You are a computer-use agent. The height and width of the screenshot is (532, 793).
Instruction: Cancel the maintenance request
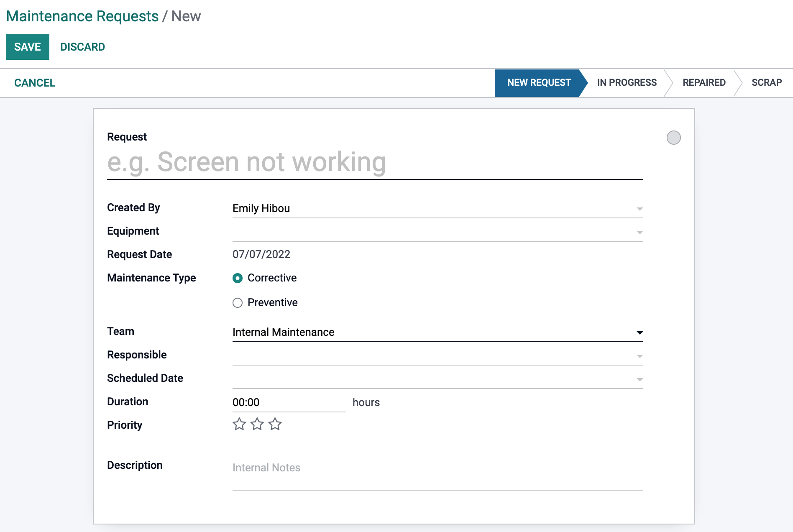click(x=35, y=83)
